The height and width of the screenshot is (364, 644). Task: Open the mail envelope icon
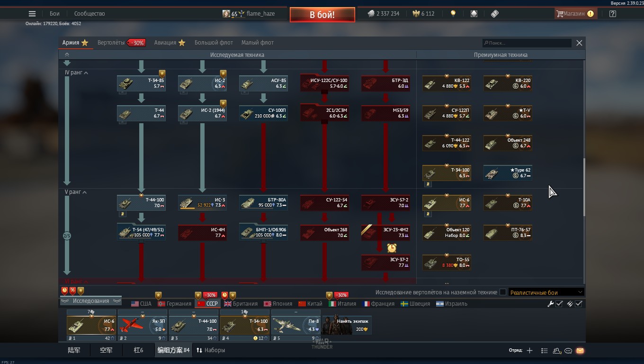point(580,351)
